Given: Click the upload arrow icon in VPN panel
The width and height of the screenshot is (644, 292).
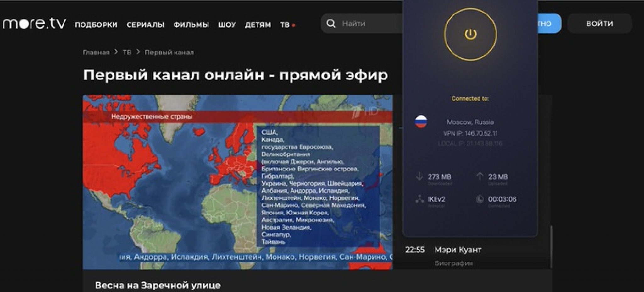Looking at the screenshot, I should click(480, 176).
